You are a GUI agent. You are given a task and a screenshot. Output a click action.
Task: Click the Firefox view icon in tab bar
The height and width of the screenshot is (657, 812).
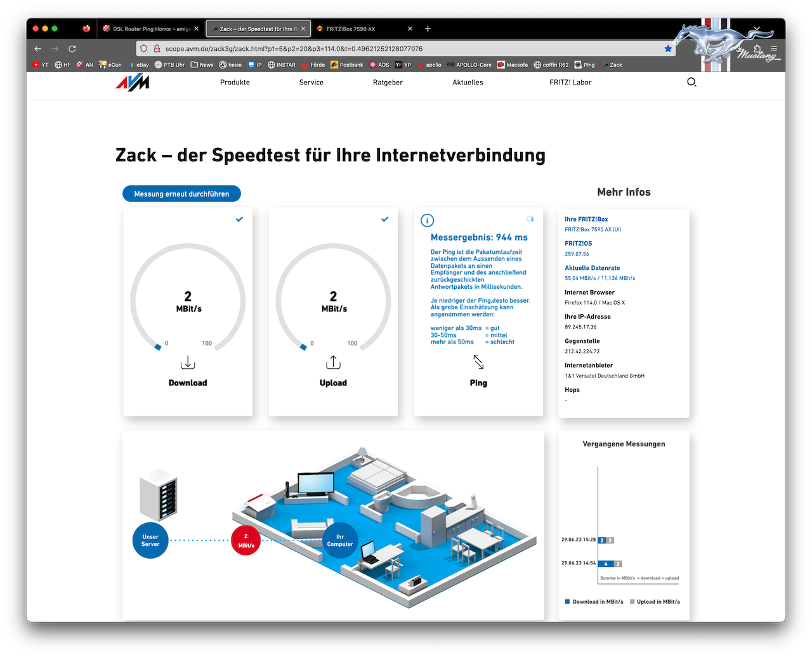pyautogui.click(x=86, y=29)
